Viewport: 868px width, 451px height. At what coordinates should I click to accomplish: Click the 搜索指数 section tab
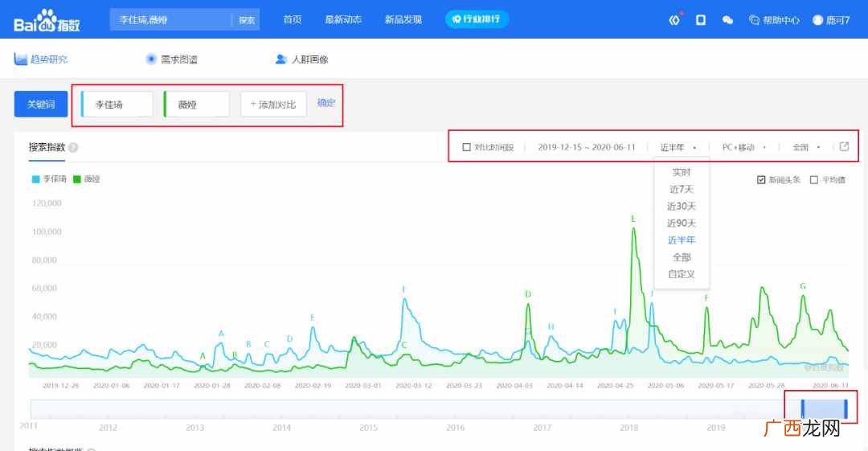(47, 147)
